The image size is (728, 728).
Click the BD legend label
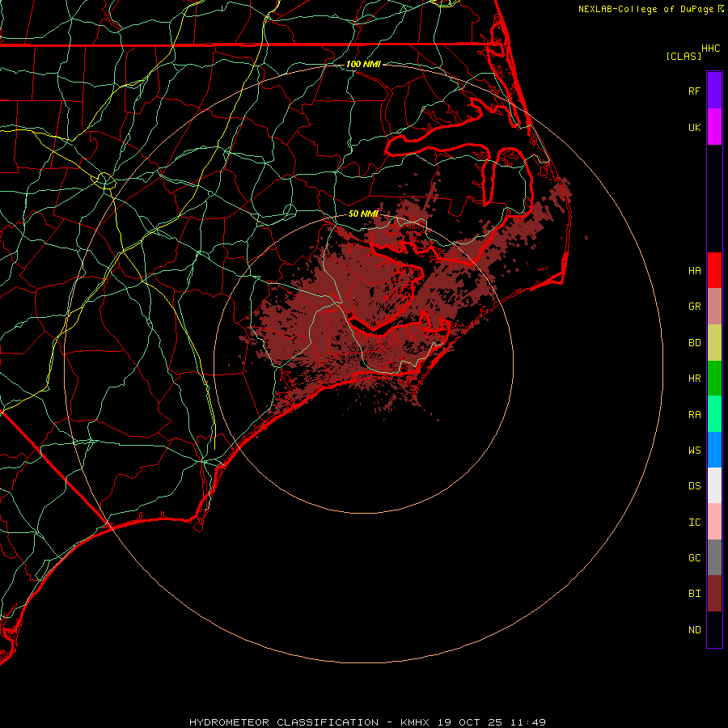point(695,343)
